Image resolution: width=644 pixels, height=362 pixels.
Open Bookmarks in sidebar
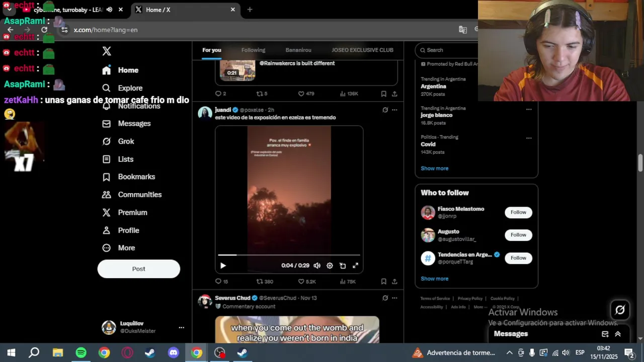(128, 177)
